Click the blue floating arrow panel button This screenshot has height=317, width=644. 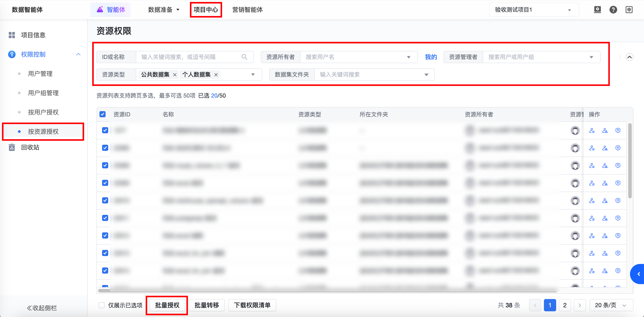pyautogui.click(x=639, y=274)
